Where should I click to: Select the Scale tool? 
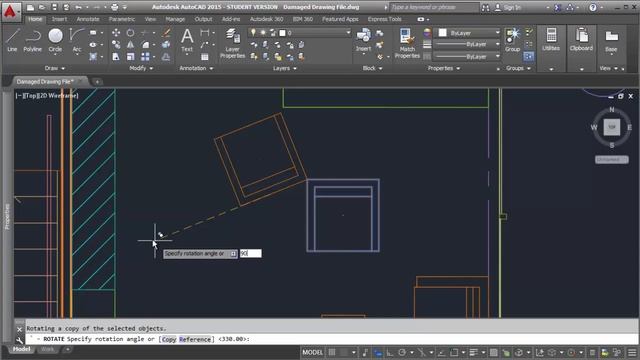point(130,57)
